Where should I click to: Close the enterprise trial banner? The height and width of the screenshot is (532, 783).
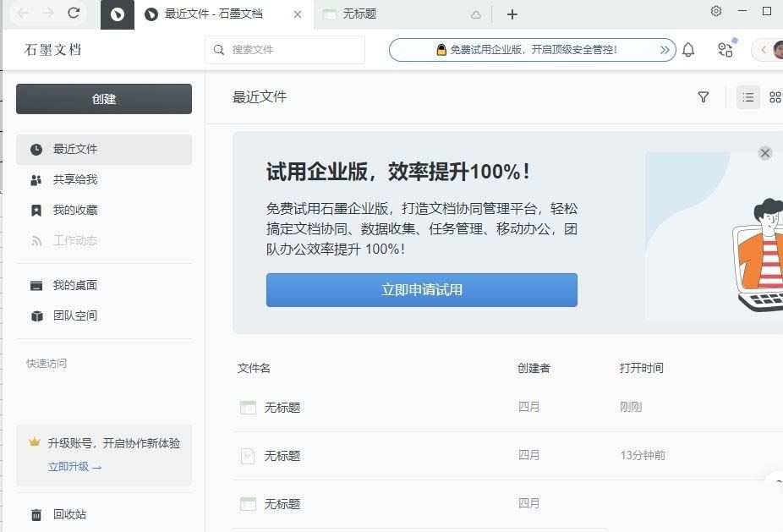click(764, 153)
